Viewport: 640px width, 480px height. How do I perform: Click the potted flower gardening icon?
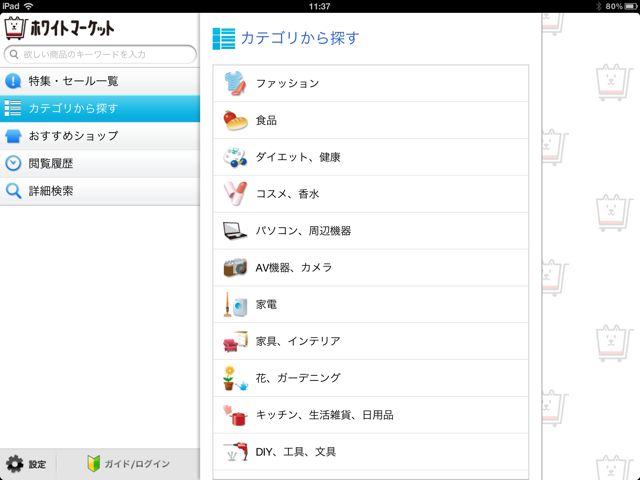(235, 378)
